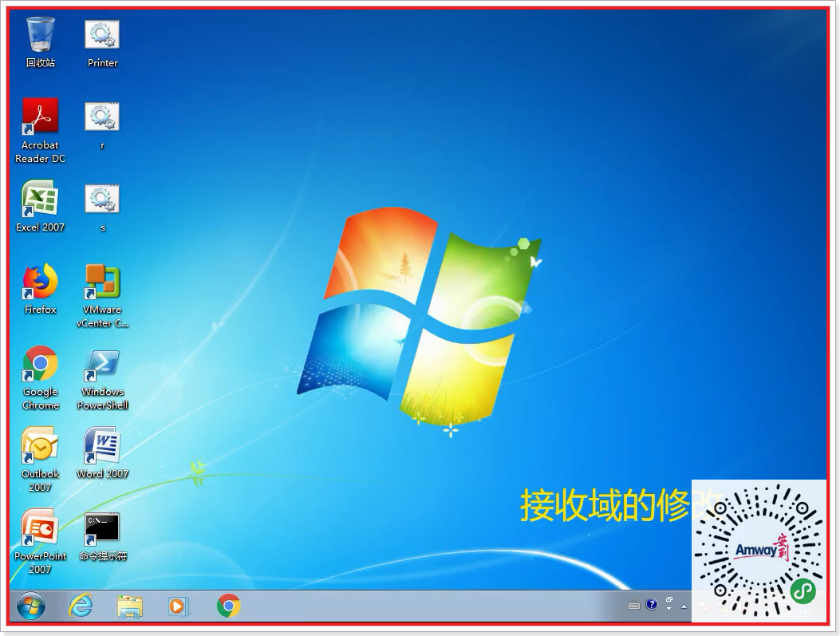Select the Word 2007 desktop shortcut

coord(102,453)
